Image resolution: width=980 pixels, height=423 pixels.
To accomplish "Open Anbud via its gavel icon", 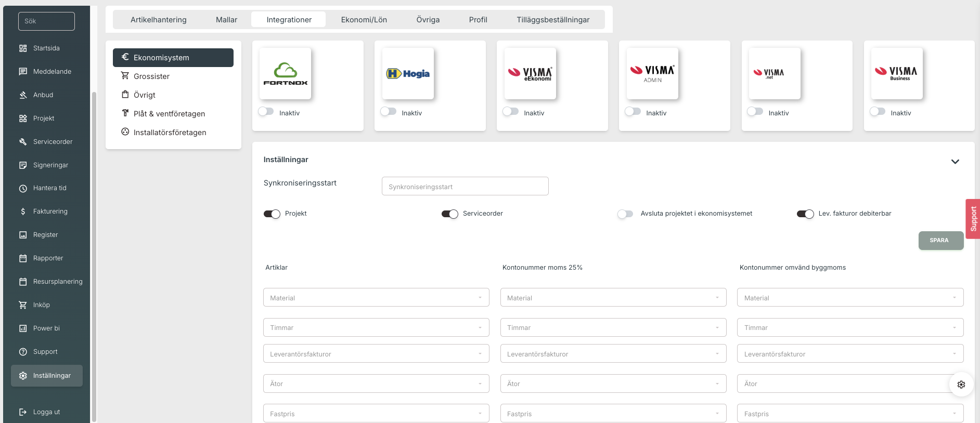I will point(23,95).
